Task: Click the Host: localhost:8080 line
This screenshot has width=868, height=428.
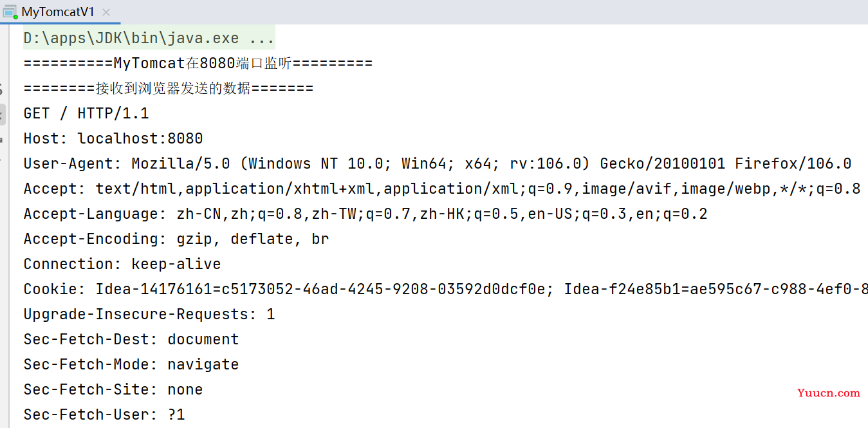Action: 113,139
